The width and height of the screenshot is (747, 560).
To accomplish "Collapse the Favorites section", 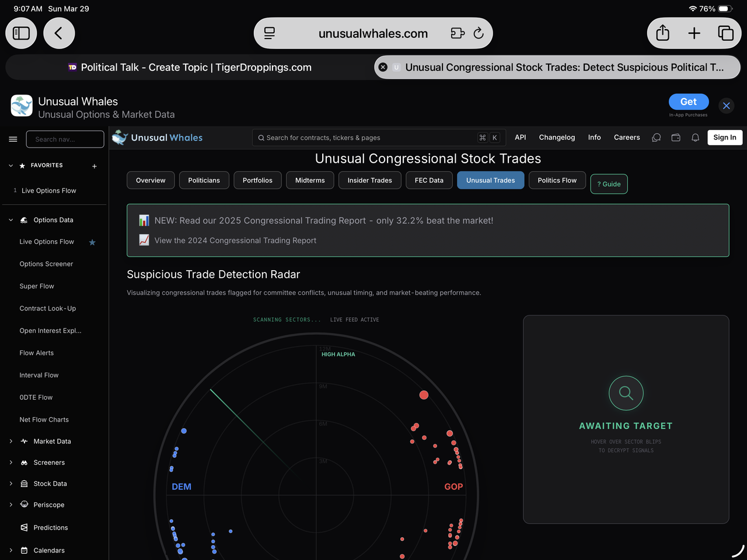I will point(11,166).
